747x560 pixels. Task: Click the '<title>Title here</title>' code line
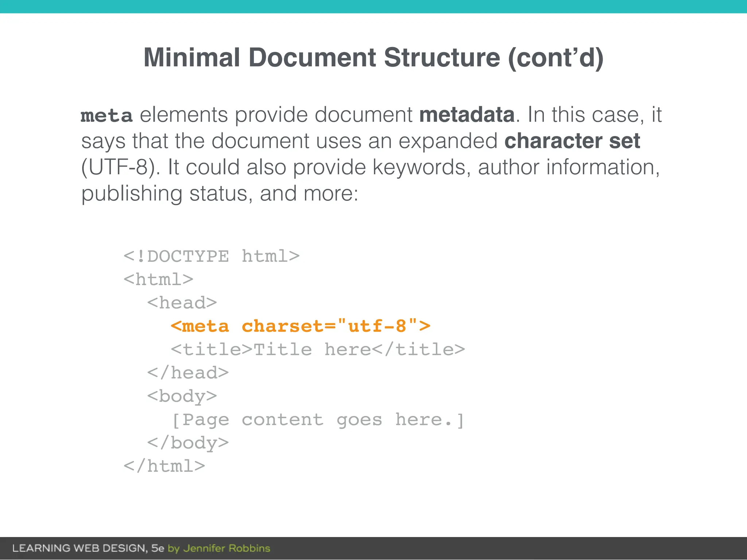click(x=318, y=349)
